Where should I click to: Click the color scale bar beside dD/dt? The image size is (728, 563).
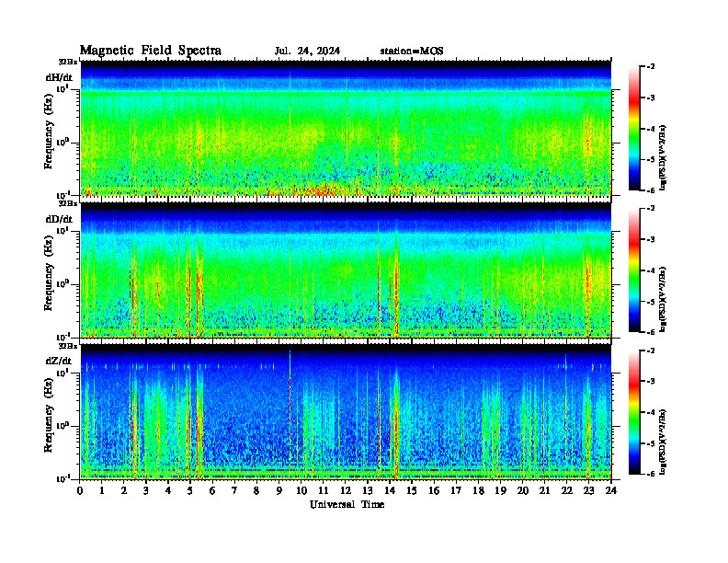coord(634,270)
